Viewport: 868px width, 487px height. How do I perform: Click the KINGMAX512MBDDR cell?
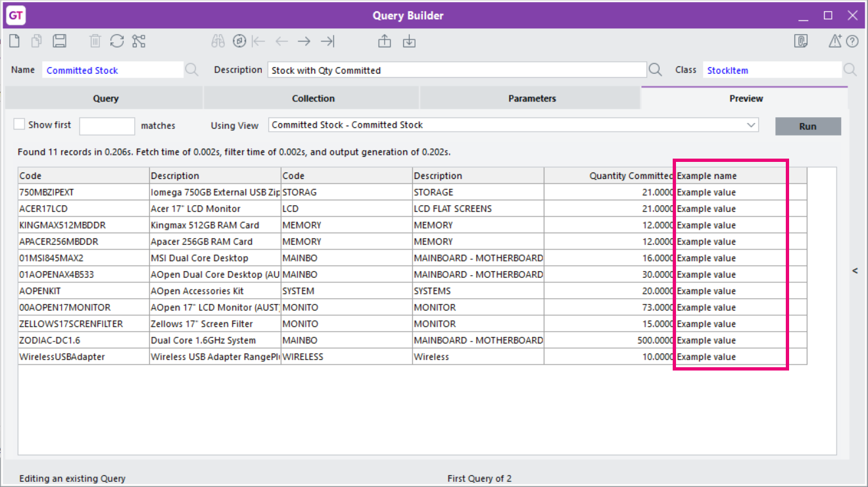click(84, 225)
